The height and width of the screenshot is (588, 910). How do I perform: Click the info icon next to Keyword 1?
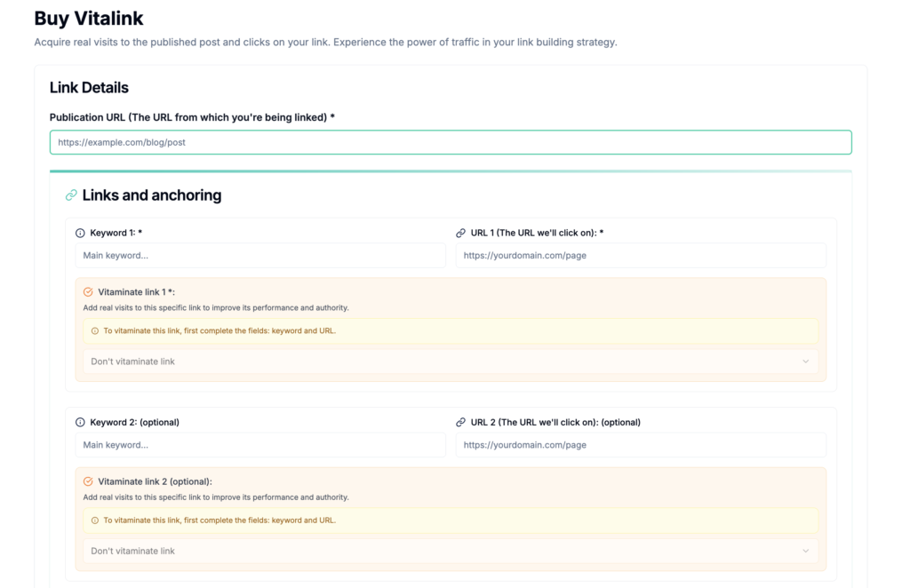click(x=80, y=233)
